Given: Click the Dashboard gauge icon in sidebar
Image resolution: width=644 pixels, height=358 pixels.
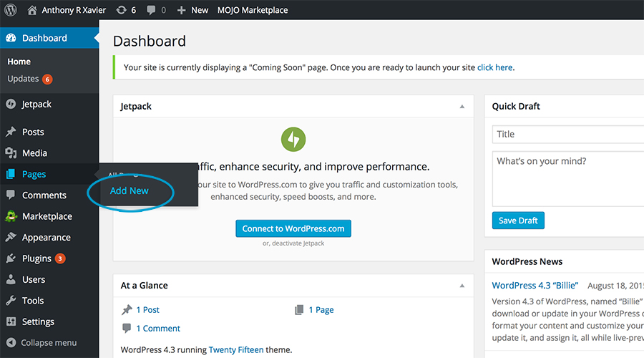Looking at the screenshot, I should [11, 38].
